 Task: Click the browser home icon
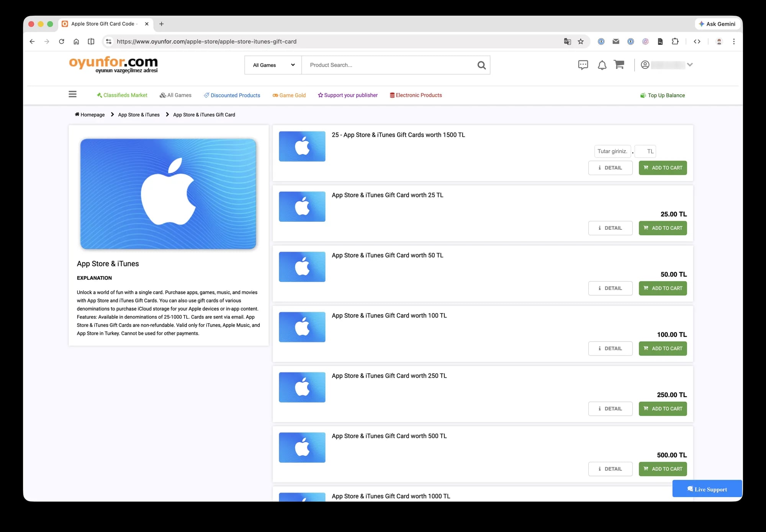coord(76,41)
